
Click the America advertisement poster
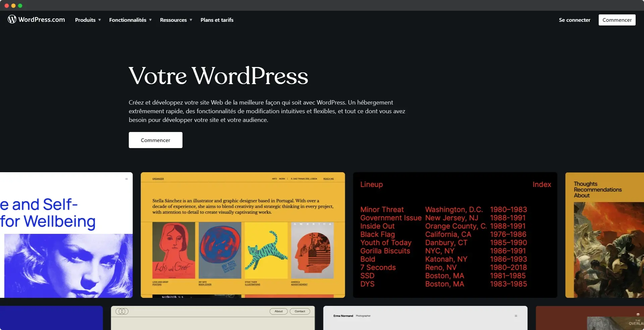312,250
